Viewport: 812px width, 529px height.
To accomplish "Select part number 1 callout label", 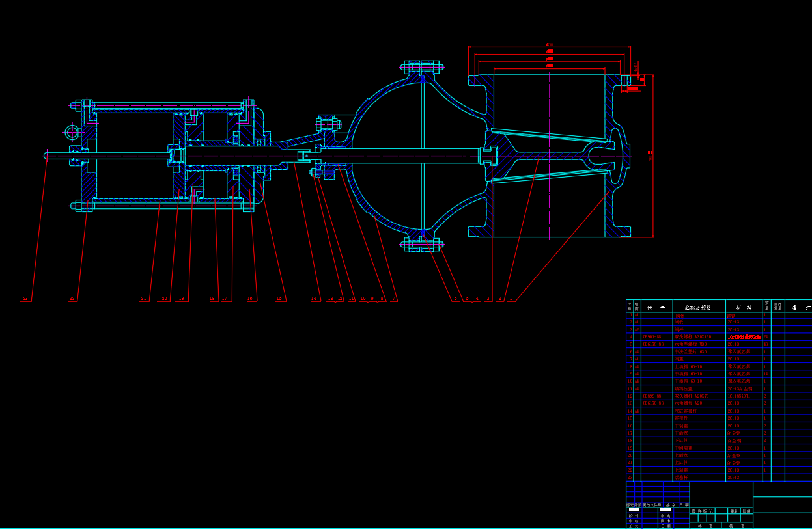I will (x=511, y=299).
